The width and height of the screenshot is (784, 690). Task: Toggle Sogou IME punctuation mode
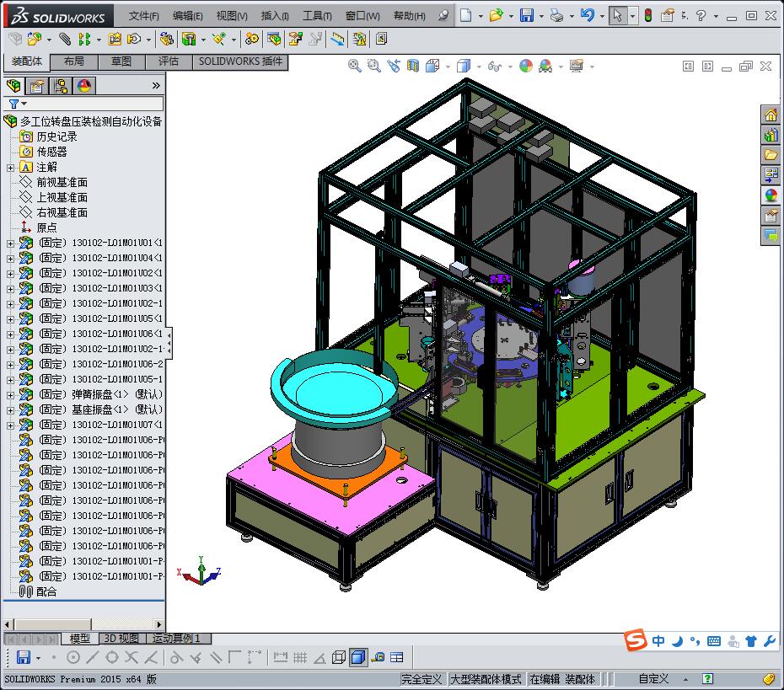click(695, 641)
